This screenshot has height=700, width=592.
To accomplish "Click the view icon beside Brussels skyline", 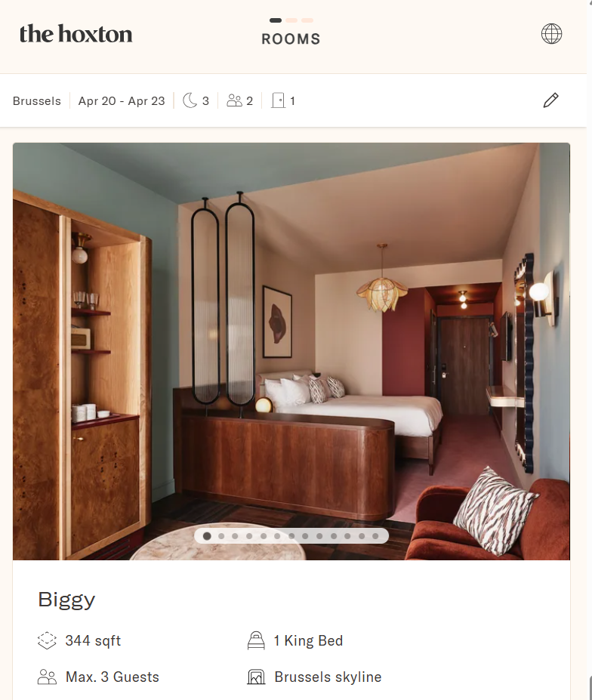I will point(256,677).
